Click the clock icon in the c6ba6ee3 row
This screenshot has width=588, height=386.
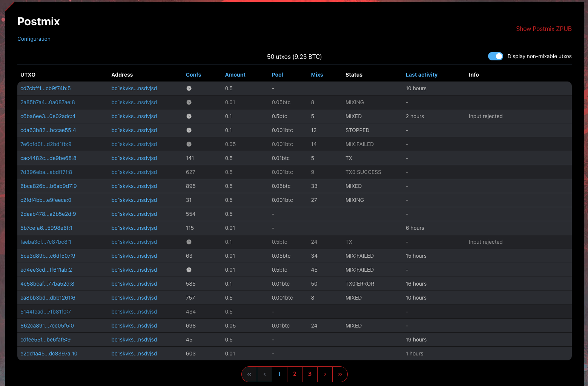point(189,116)
